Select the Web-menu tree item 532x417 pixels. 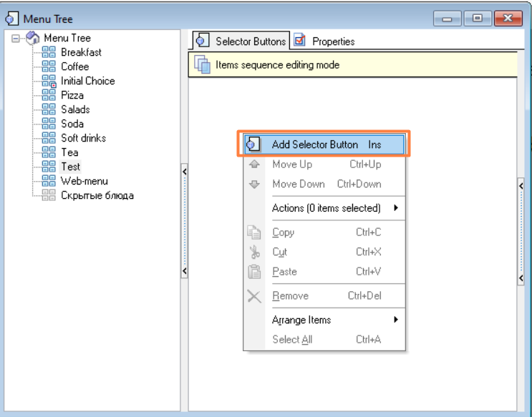[84, 181]
